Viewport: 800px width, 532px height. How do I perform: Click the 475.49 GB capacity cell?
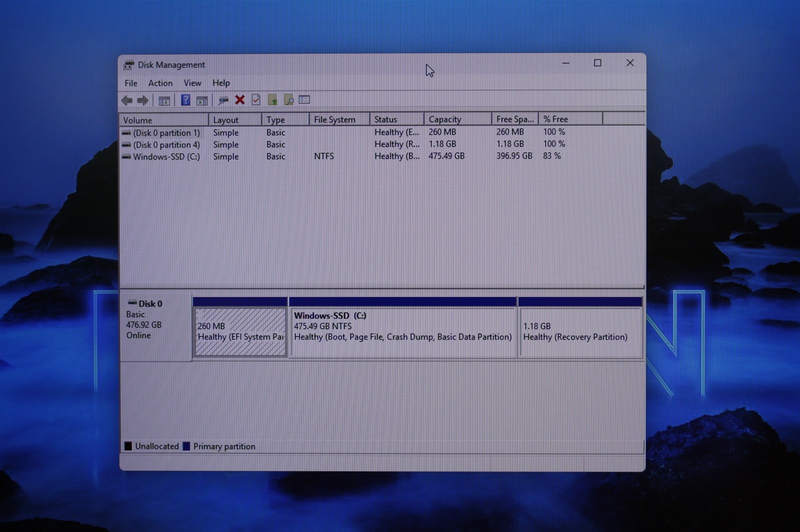click(446, 156)
